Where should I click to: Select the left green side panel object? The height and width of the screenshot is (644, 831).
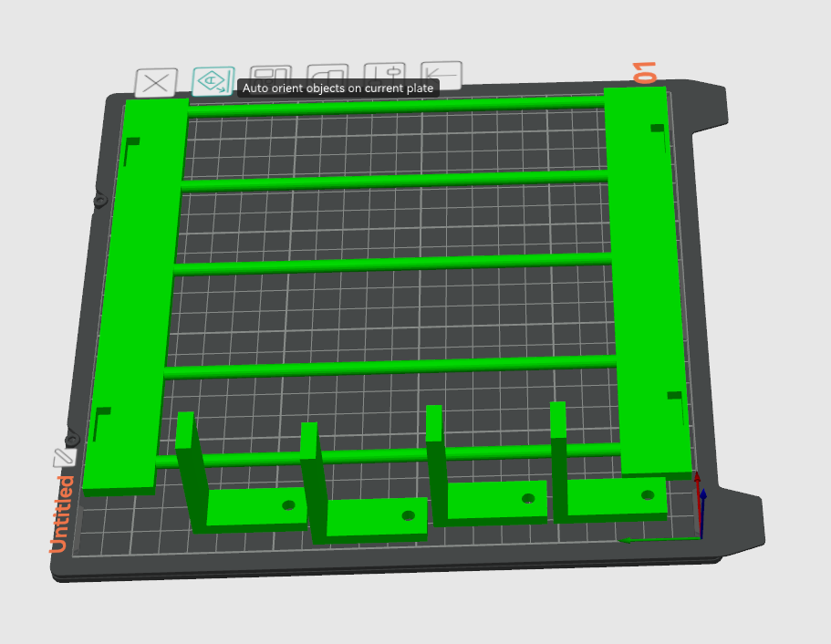136,296
